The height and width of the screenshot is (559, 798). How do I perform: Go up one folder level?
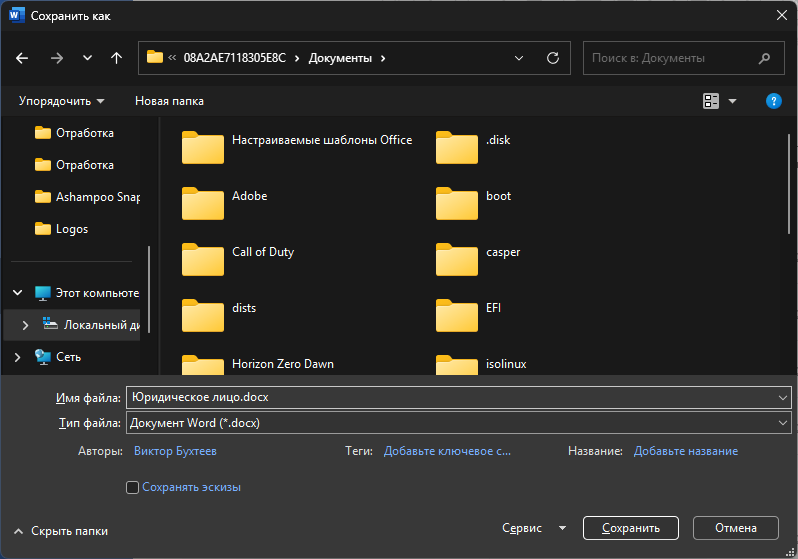click(116, 58)
